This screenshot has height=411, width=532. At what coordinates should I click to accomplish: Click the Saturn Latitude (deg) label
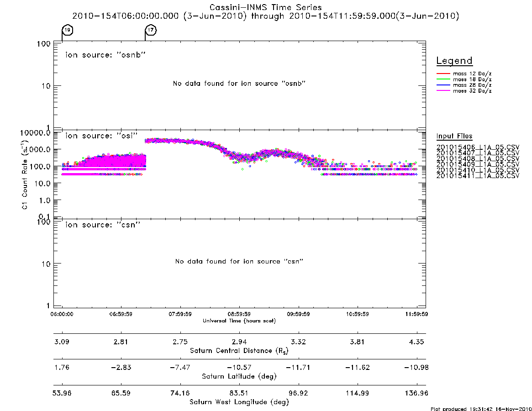(x=239, y=376)
